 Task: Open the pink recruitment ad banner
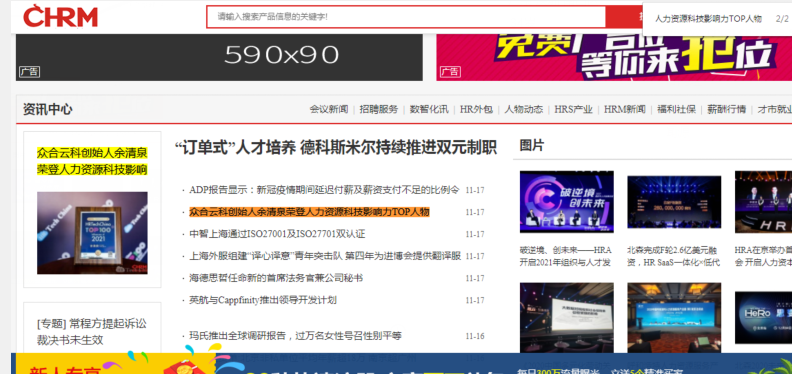[614, 57]
